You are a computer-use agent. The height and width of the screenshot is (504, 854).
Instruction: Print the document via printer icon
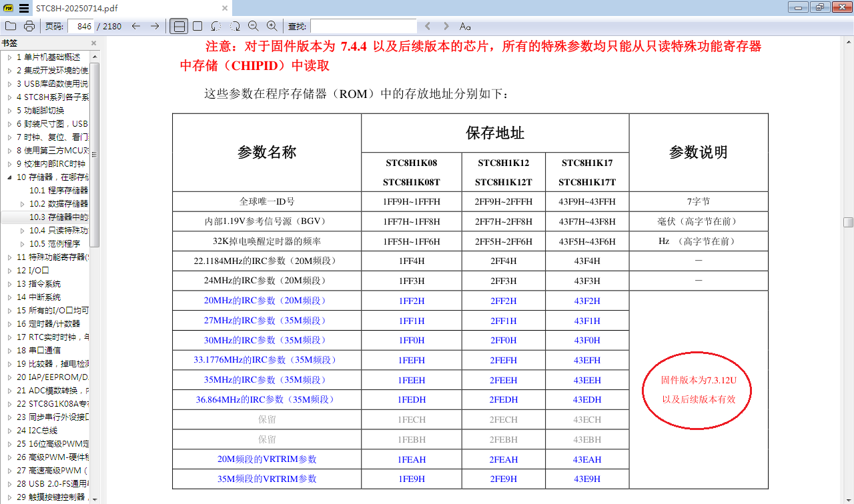pyautogui.click(x=29, y=26)
